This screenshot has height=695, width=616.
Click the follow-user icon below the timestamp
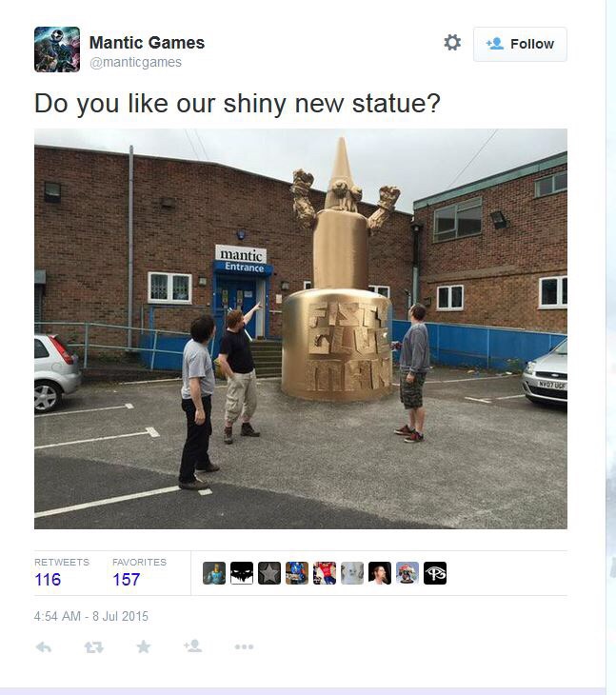(x=192, y=646)
